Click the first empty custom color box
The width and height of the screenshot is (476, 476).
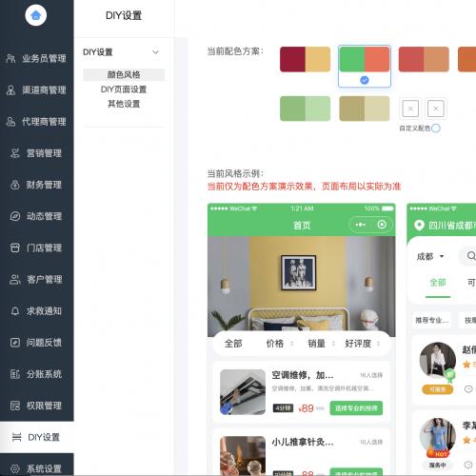pos(410,109)
